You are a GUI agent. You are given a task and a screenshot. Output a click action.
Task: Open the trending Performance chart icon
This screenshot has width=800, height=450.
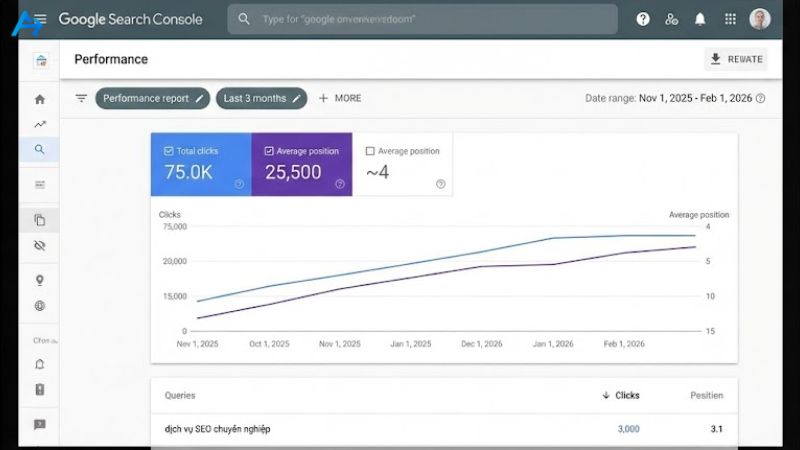click(40, 124)
